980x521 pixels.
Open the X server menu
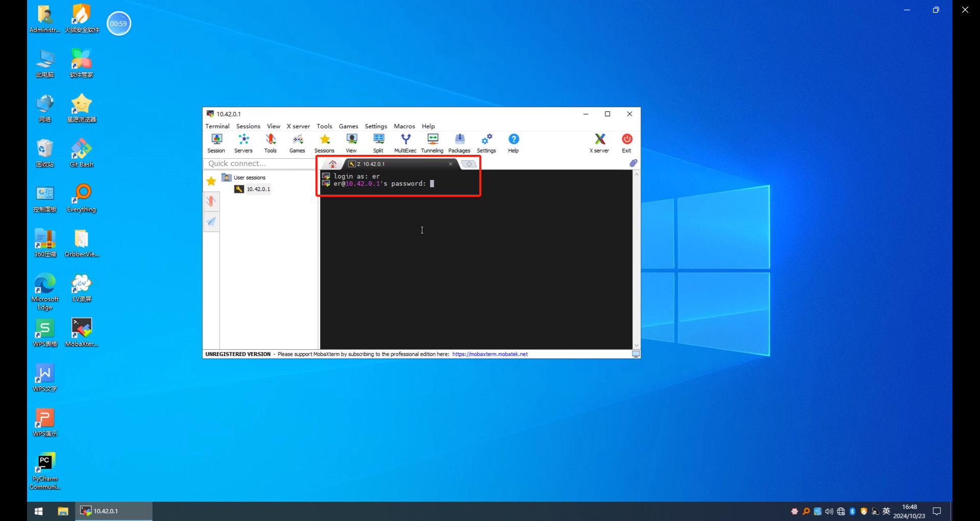point(298,126)
